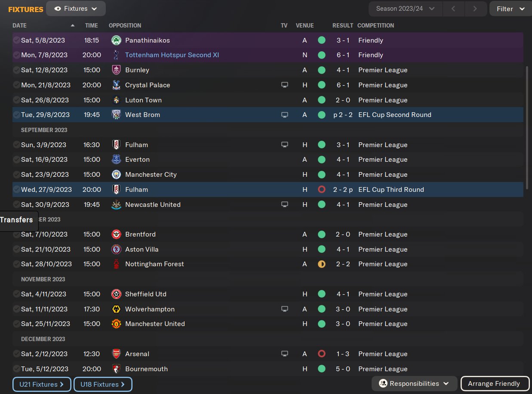Viewport: 532px width, 394px height.
Task: Click the Wolverhampton club badge
Action: pyautogui.click(x=116, y=309)
